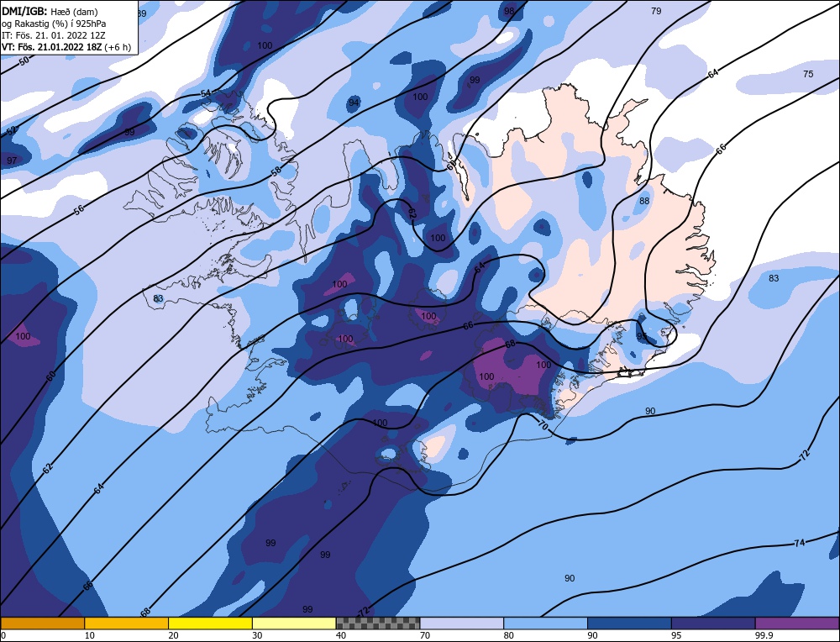Select the humidity value '88' on the map
840x642 pixels.
click(644, 201)
